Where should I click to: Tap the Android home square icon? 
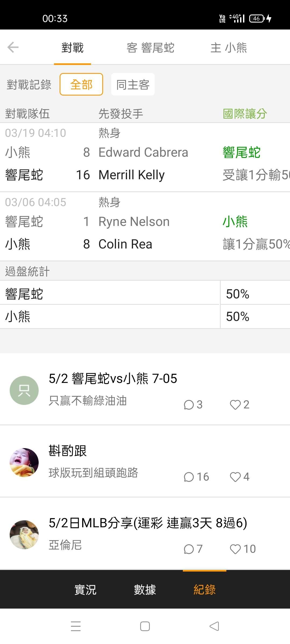(x=145, y=626)
